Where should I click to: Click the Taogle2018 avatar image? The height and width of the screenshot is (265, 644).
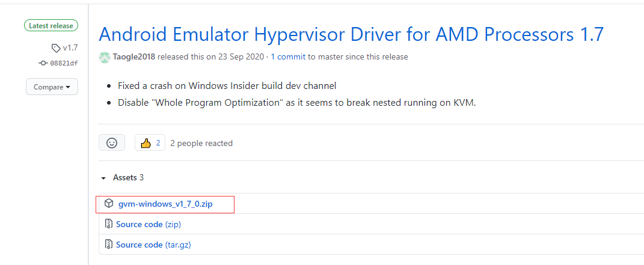coord(104,57)
